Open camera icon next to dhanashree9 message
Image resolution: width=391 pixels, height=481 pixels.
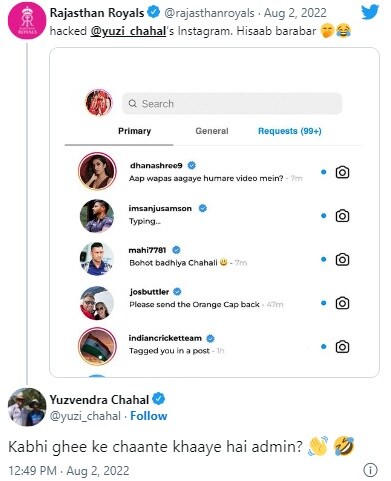[342, 172]
